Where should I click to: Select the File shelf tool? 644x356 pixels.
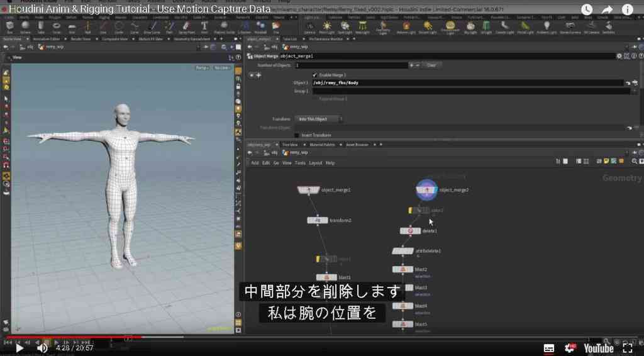tap(276, 27)
